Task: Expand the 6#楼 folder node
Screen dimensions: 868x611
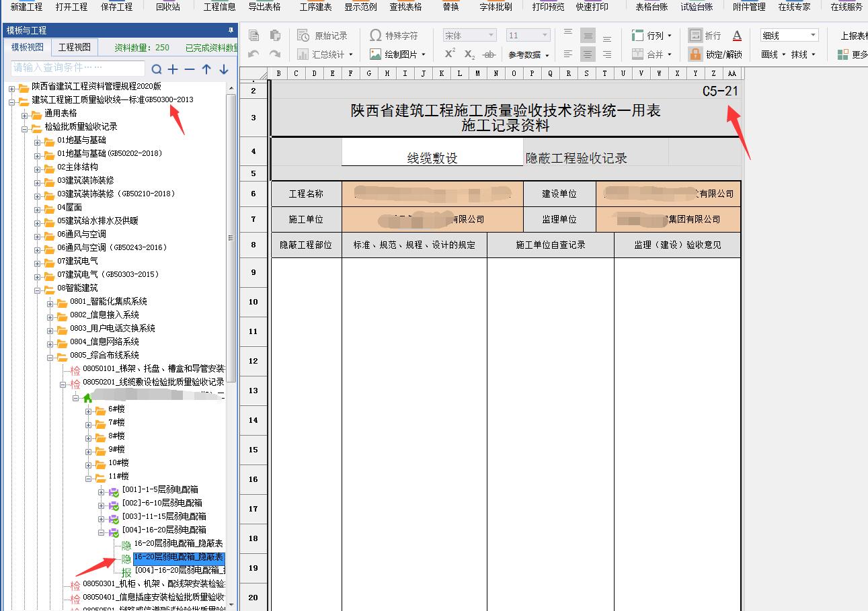Action: 89,409
